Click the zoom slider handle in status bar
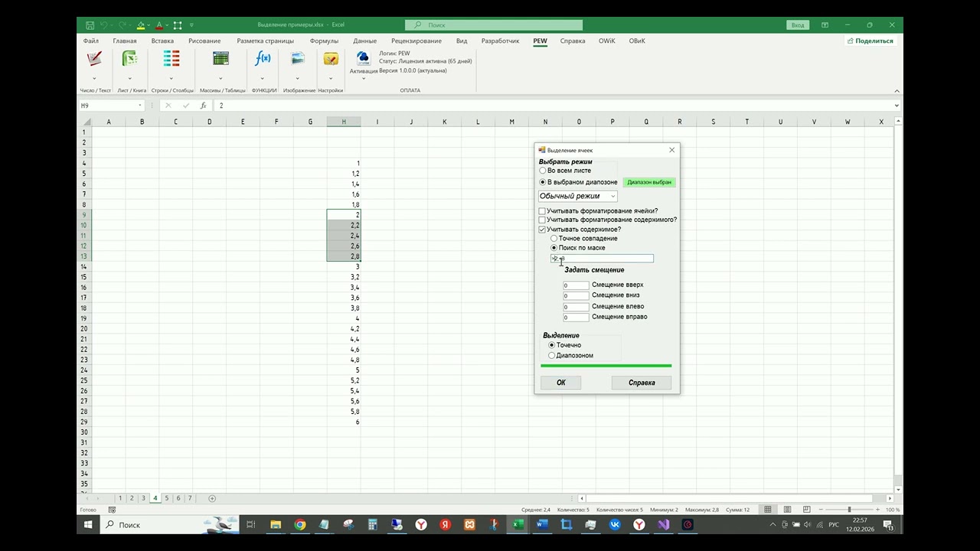This screenshot has width=980, height=551. coord(849,510)
